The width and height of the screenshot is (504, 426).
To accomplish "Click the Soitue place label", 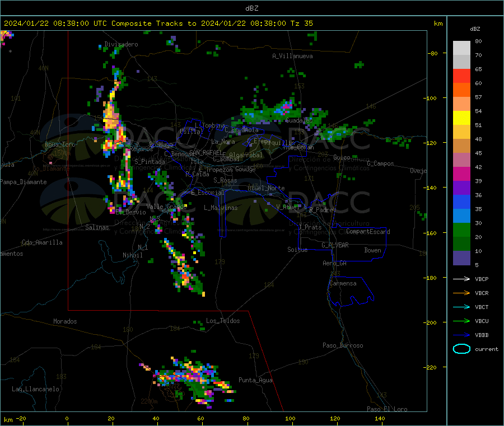I will 297,250.
